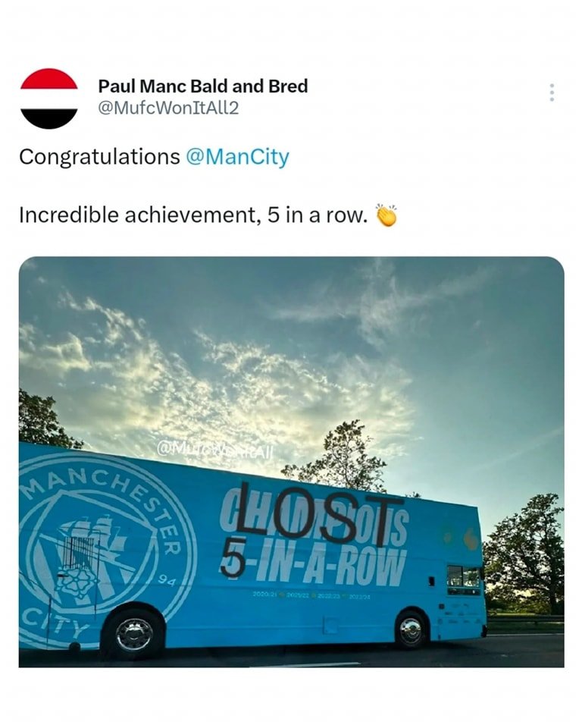Open the blue bus photo attachment

coord(292,462)
